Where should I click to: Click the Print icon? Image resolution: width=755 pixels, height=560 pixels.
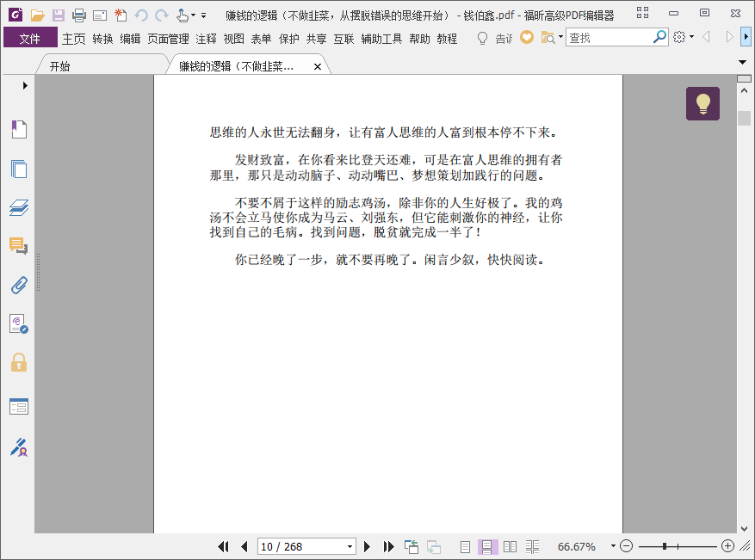79,15
